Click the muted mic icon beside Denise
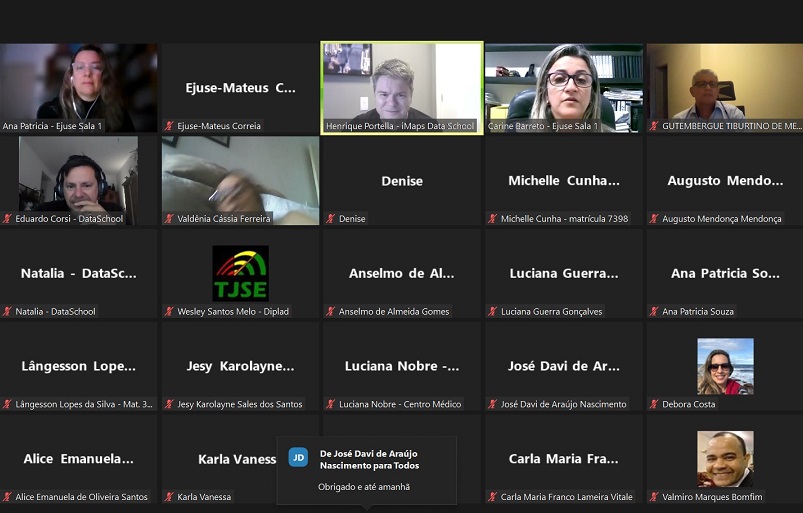The height and width of the screenshot is (513, 803). tap(331, 219)
